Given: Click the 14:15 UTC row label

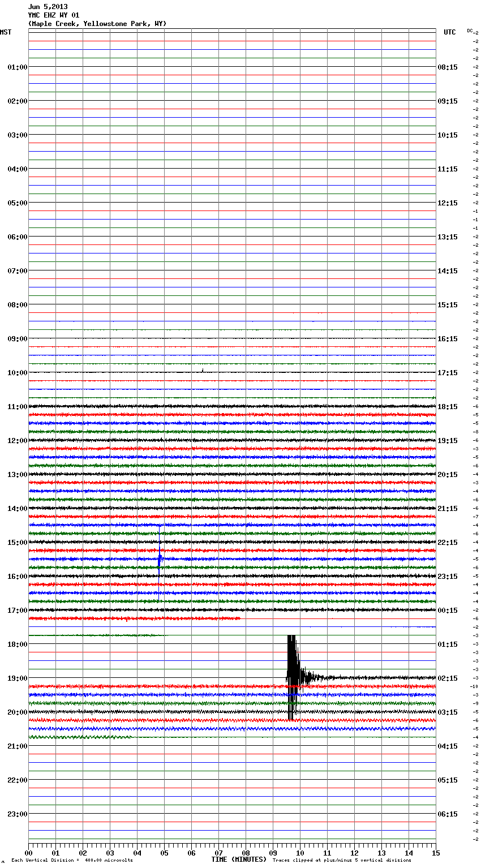Looking at the screenshot, I should click(x=448, y=270).
